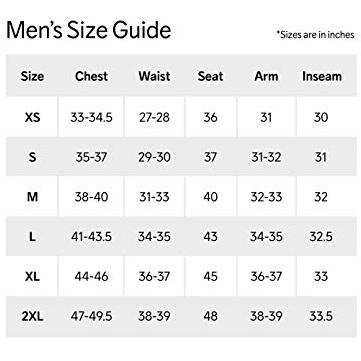Screen dimensions: 361x361
Task: Click the Sizes are in inches note
Action: coord(315,34)
